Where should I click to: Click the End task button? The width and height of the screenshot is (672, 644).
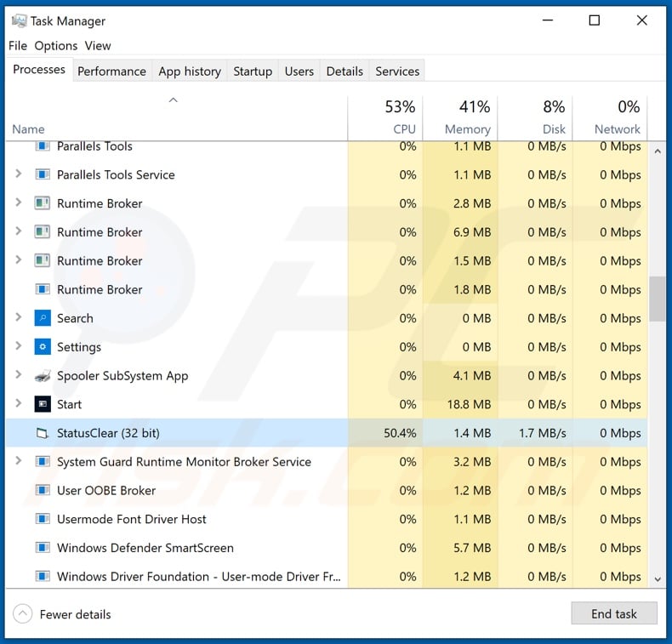pos(613,613)
